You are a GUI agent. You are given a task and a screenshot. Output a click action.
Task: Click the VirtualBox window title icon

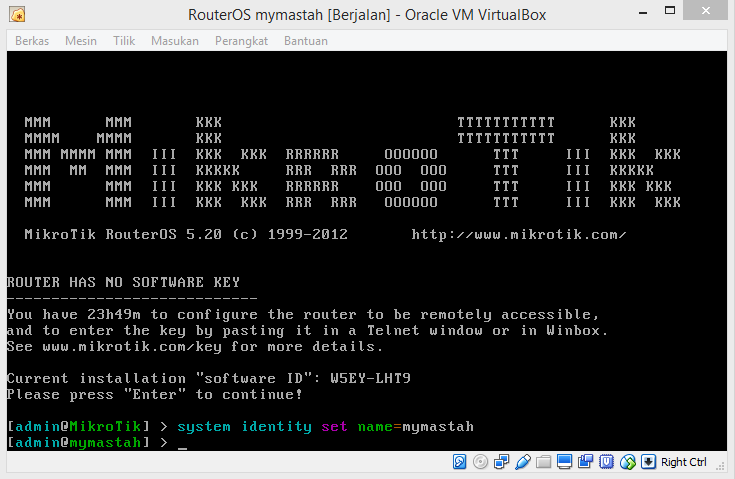pos(17,15)
